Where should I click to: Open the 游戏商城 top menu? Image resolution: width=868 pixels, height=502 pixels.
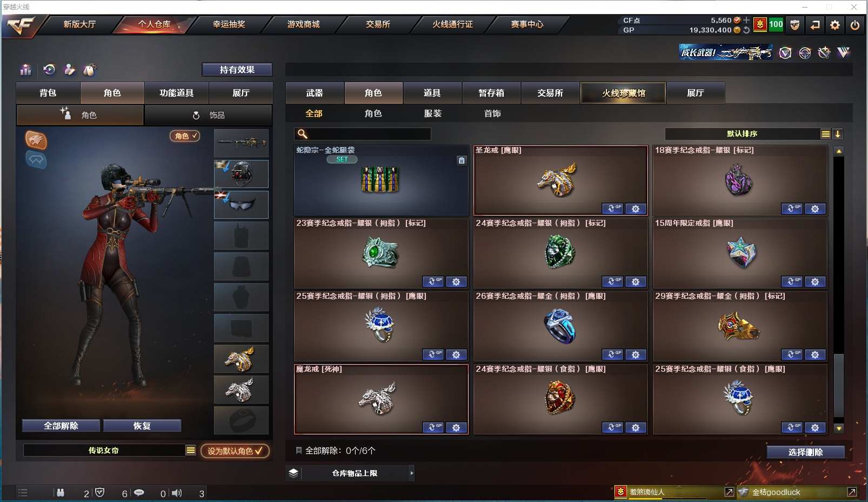click(x=303, y=24)
